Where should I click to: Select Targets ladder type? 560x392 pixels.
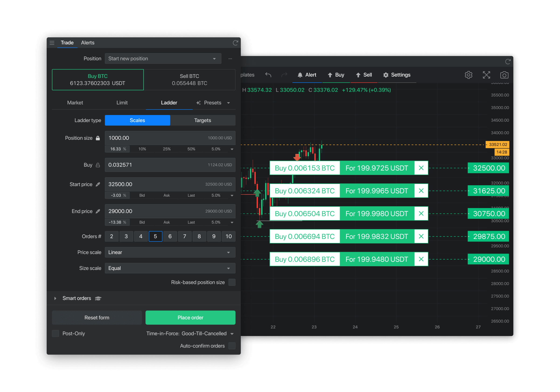[203, 120]
